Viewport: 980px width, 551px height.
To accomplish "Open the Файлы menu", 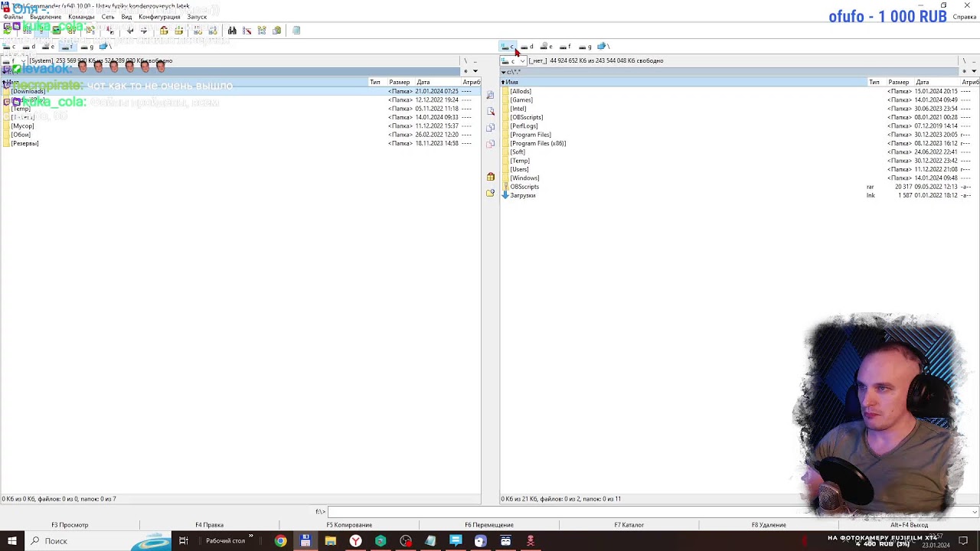I will point(13,17).
